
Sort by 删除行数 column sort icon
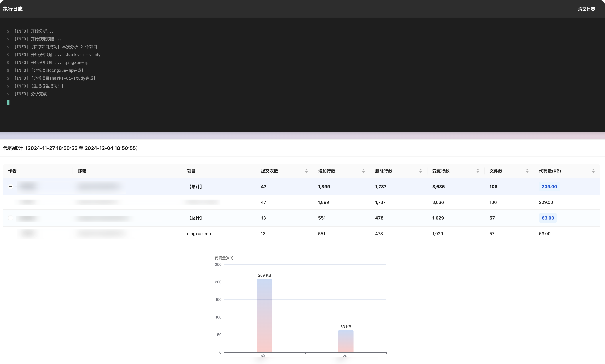click(420, 171)
